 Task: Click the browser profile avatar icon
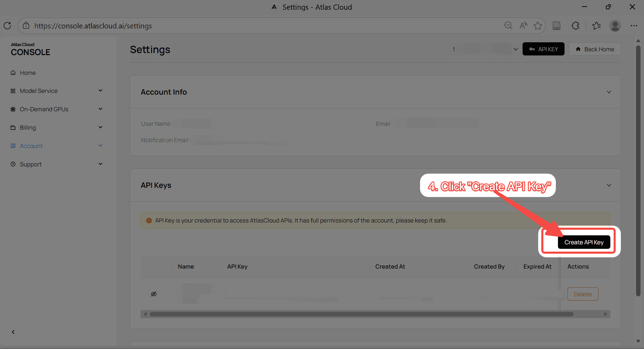tap(615, 26)
